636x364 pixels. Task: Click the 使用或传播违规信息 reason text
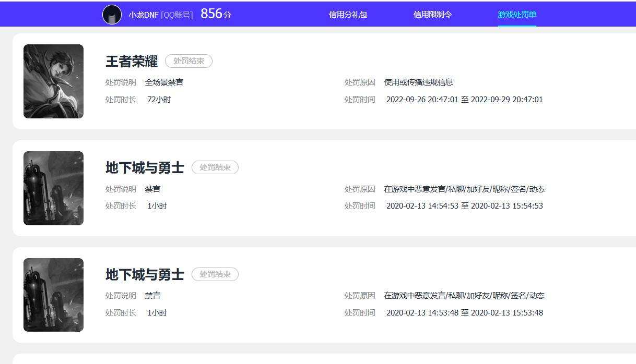coord(419,82)
